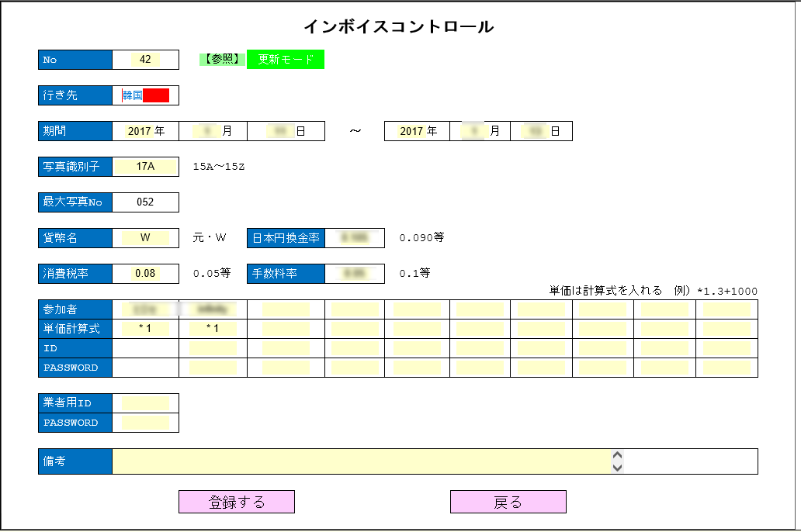The height and width of the screenshot is (532, 801).
Task: Click the 戻る button
Action: coord(508,502)
